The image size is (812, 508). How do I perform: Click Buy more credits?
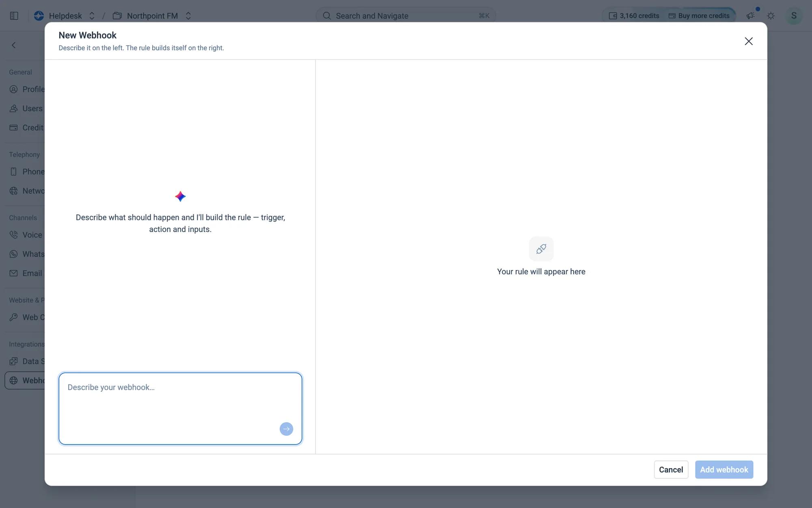(699, 16)
